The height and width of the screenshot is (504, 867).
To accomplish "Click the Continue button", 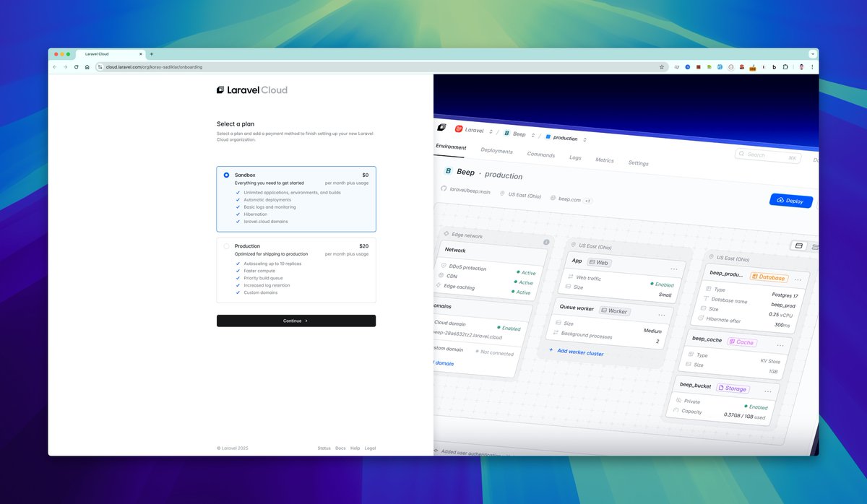I will click(x=296, y=321).
